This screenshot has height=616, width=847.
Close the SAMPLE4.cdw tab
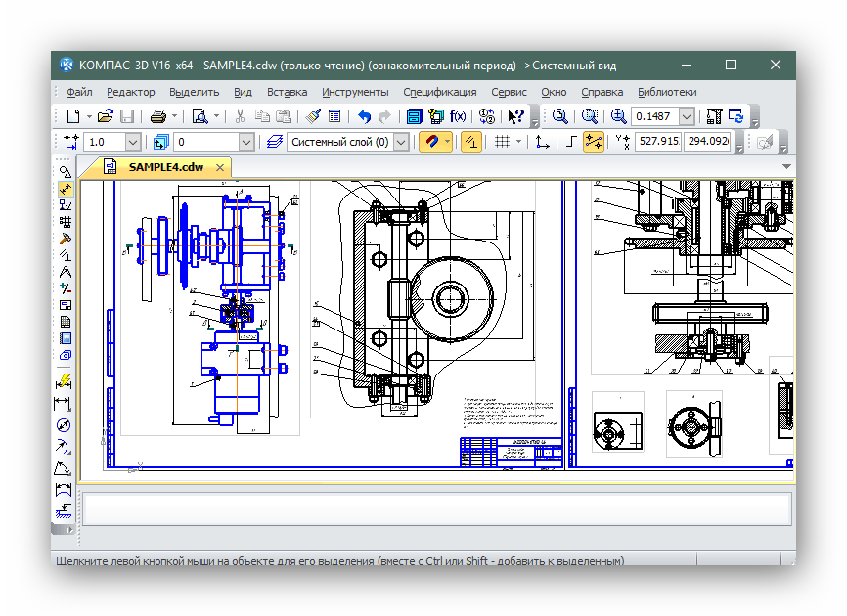218,167
